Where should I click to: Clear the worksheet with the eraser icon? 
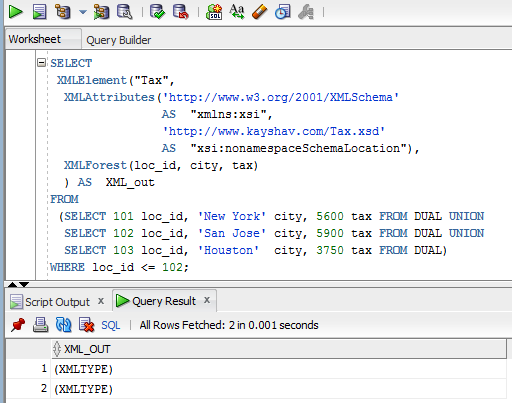coord(260,12)
